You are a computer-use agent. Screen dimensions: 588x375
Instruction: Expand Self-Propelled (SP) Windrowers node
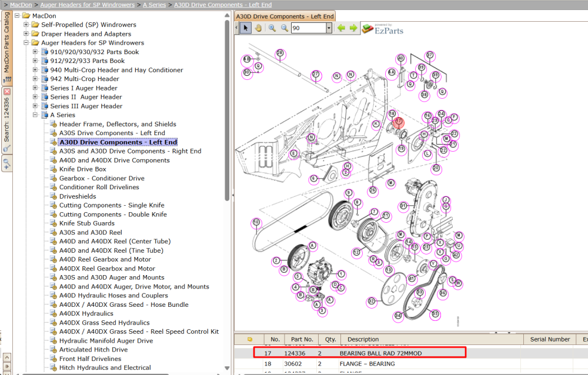pos(26,25)
